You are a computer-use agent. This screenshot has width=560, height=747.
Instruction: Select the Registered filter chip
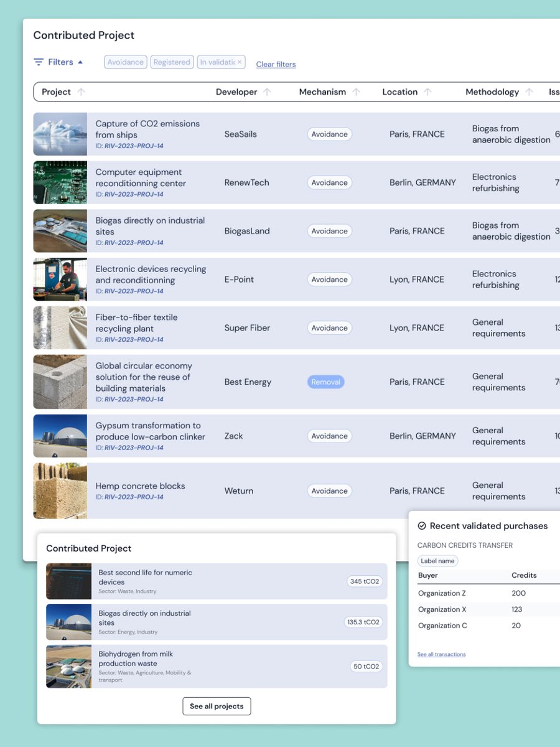(172, 62)
